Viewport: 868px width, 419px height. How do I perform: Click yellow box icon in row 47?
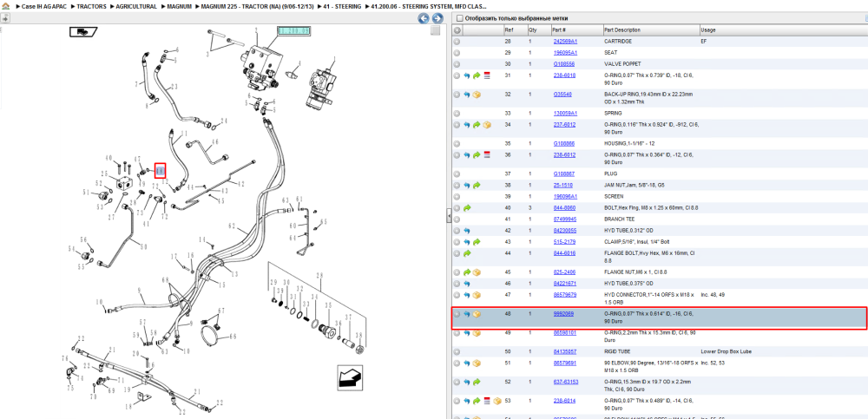click(477, 295)
